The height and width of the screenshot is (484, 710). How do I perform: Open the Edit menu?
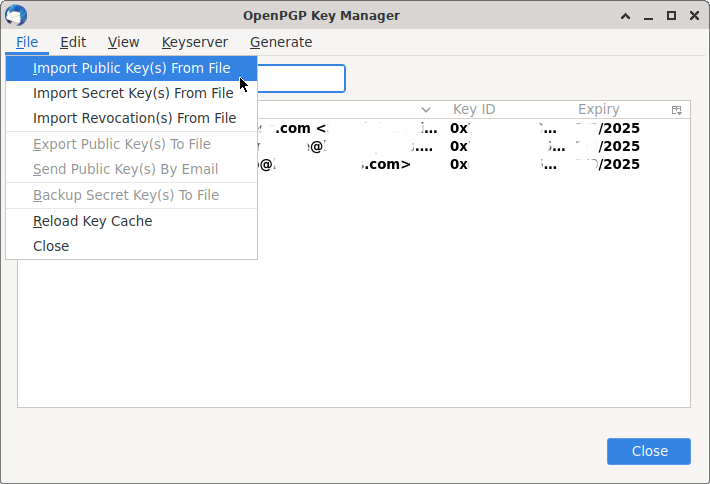click(73, 42)
